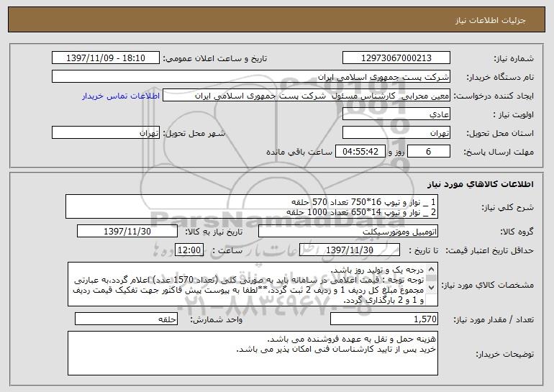Click the quantity field 1,570
This screenshot has width=554, height=392.
[384, 319]
